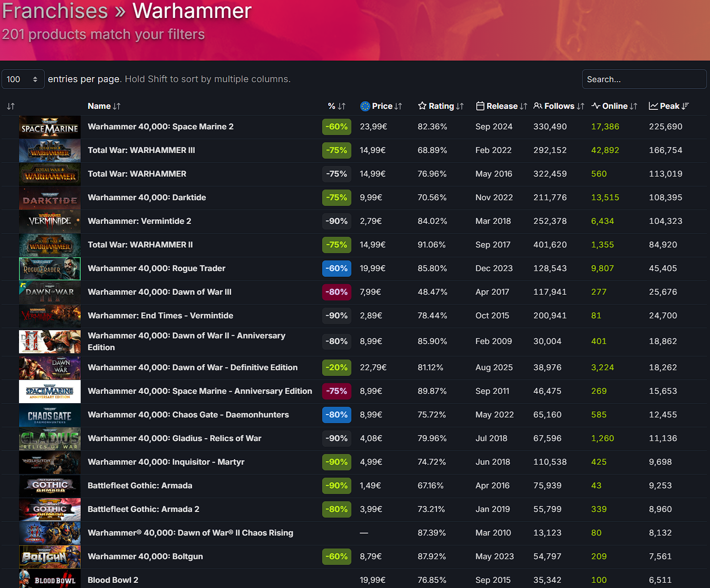
Task: Open Dawn of War II Chaos Rising link
Action: click(191, 533)
